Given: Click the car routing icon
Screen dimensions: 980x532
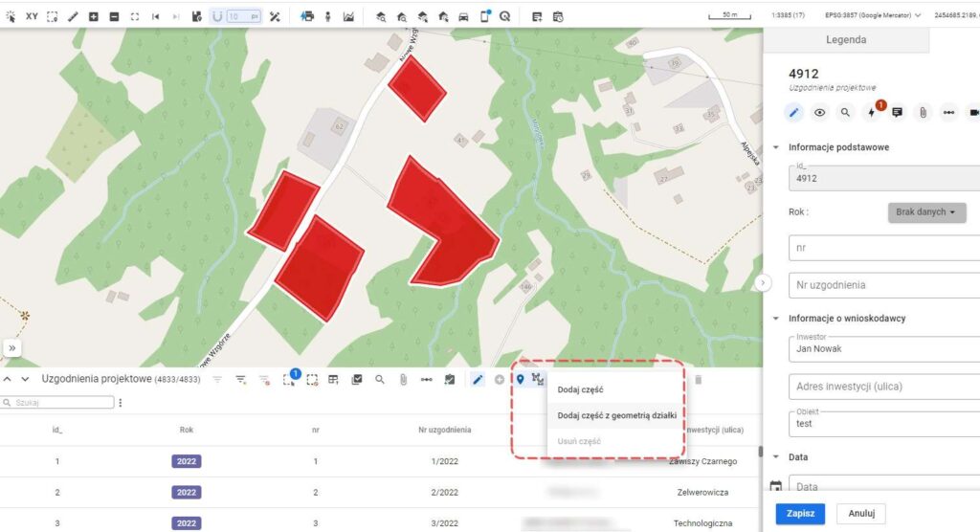Looking at the screenshot, I should [x=463, y=16].
